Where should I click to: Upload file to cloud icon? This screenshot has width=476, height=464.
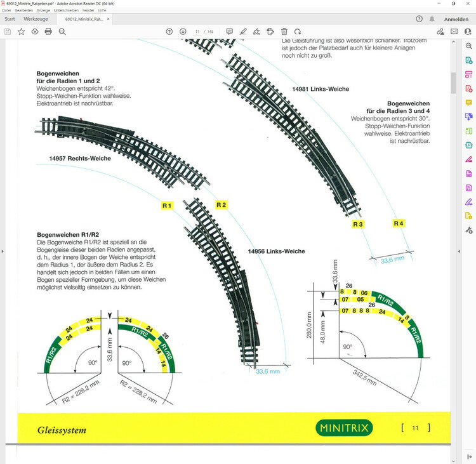[x=35, y=32]
